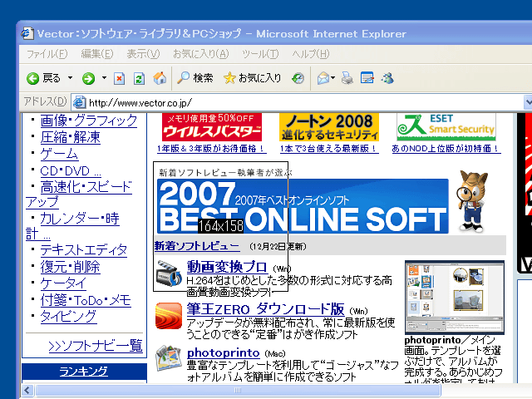Screen dimensions: 532x399
Task: Open History toolbar icon
Action: (298, 78)
